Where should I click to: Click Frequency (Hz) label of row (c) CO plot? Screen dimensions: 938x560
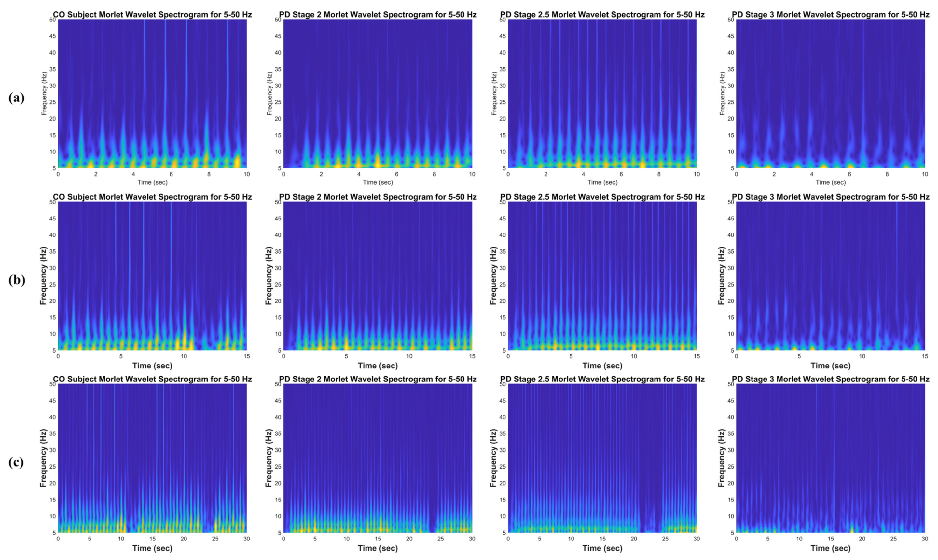tap(43, 458)
